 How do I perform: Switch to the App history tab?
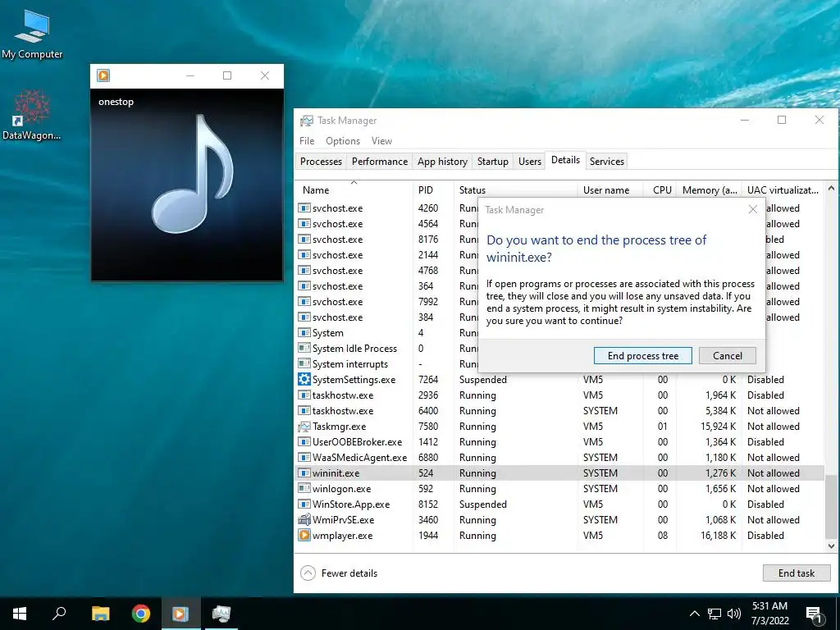[x=442, y=162]
